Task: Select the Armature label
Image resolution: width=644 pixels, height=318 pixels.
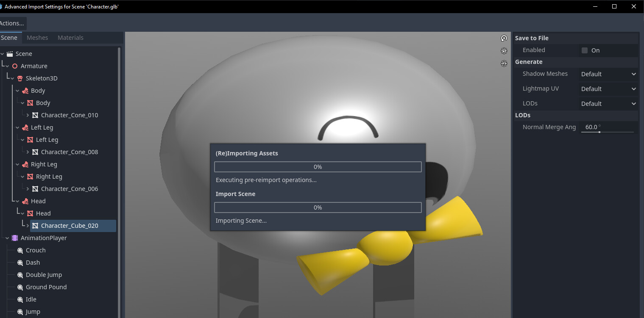Action: (34, 66)
